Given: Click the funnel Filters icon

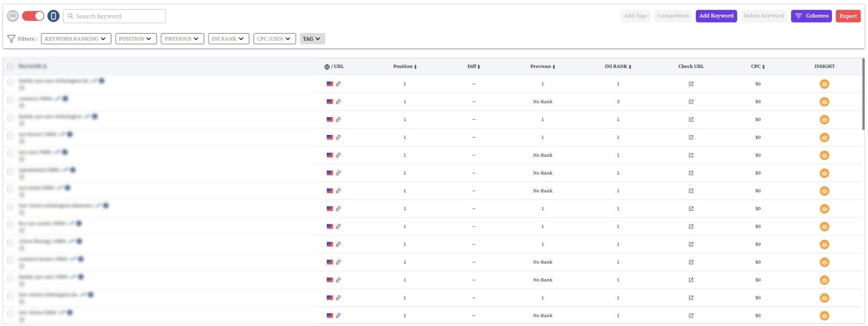Looking at the screenshot, I should 11,39.
